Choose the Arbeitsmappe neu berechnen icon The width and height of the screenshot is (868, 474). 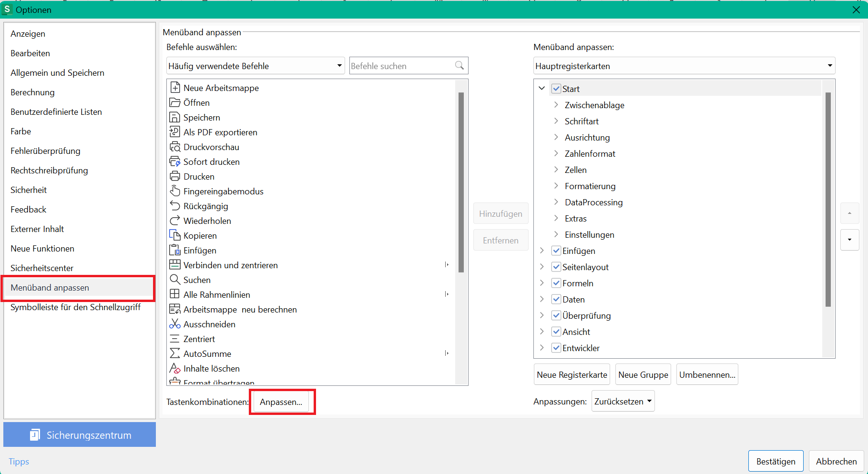tap(175, 309)
